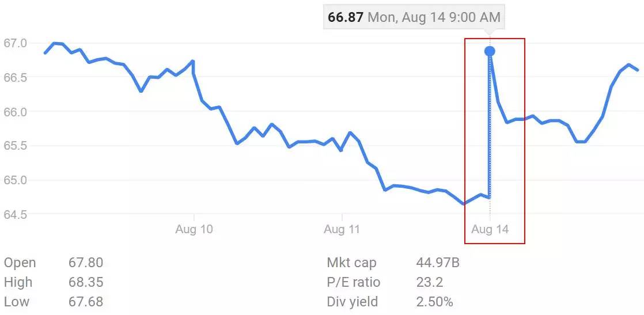Select the Aug 11 date label
This screenshot has height=315, width=644.
342,229
